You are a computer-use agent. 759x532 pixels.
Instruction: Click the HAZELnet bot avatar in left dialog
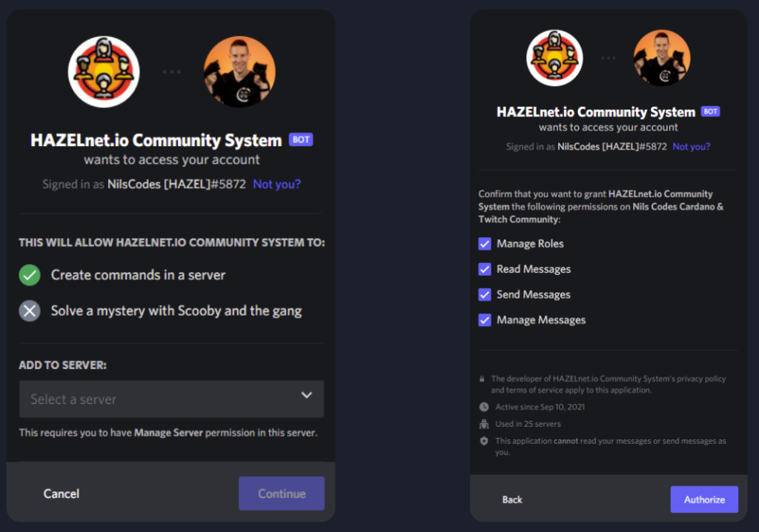(104, 72)
